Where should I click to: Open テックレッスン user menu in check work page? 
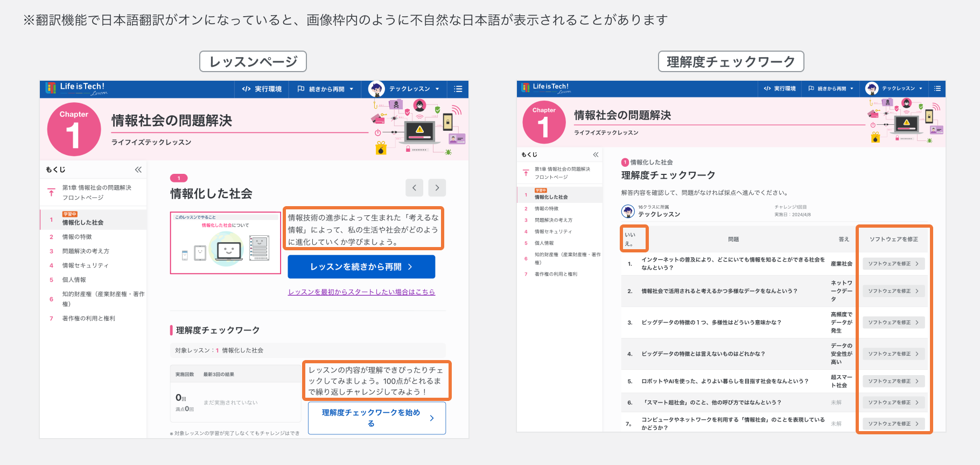(902, 88)
